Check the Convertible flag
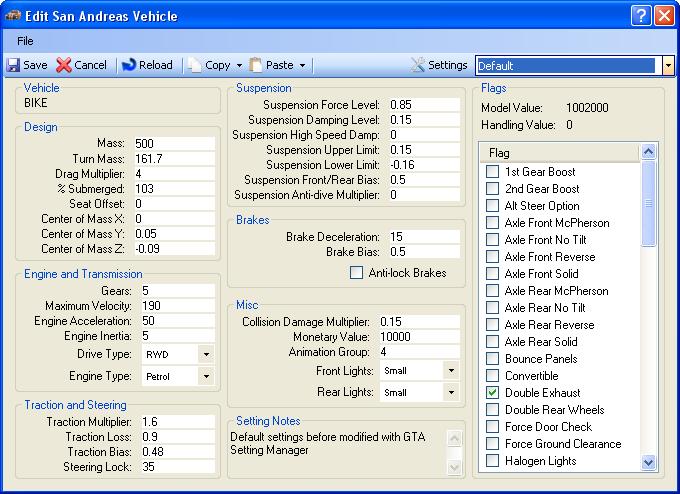Viewport: 680px width, 494px height. pos(492,376)
